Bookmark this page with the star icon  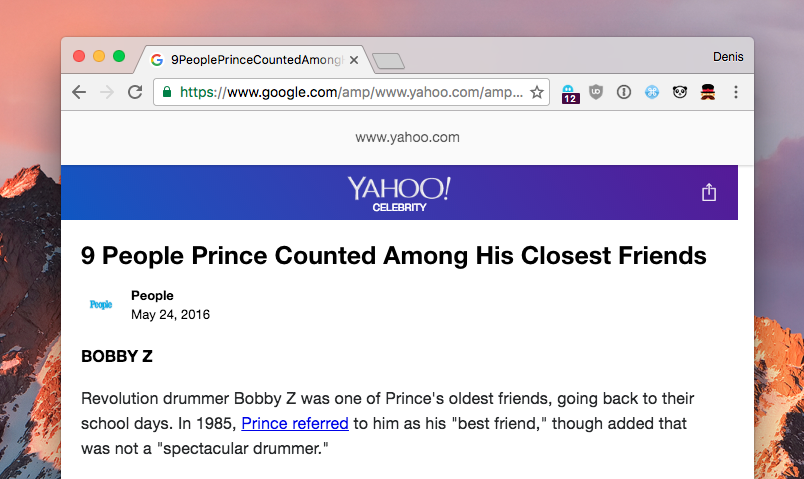537,92
